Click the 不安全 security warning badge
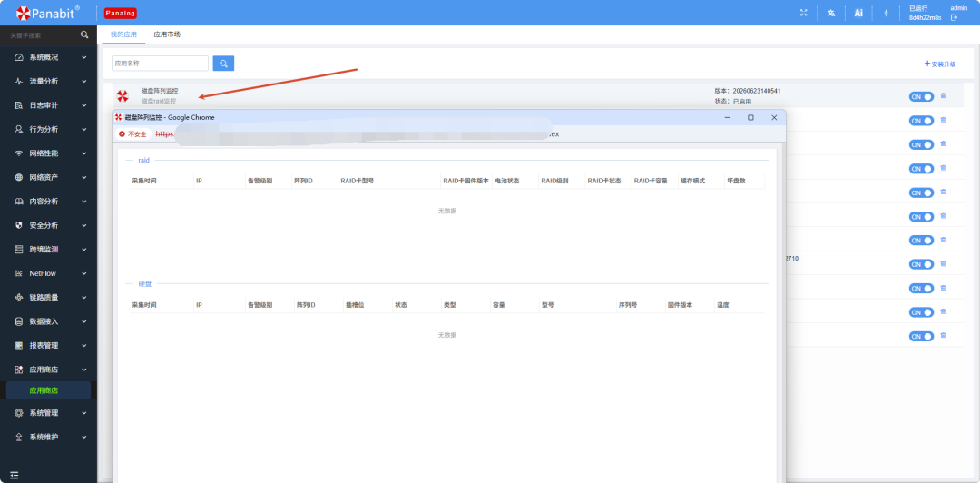 point(132,133)
